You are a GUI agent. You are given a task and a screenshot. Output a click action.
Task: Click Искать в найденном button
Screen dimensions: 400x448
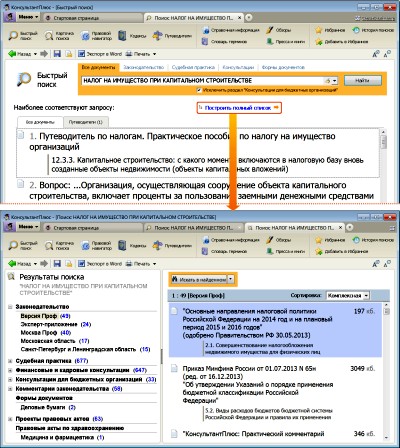[199, 279]
